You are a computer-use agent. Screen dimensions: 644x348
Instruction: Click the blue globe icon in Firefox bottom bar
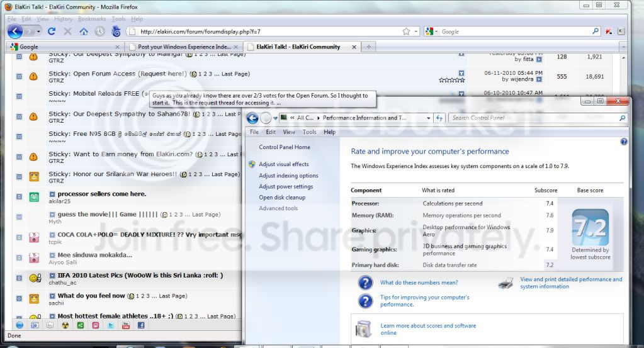pyautogui.click(x=20, y=325)
